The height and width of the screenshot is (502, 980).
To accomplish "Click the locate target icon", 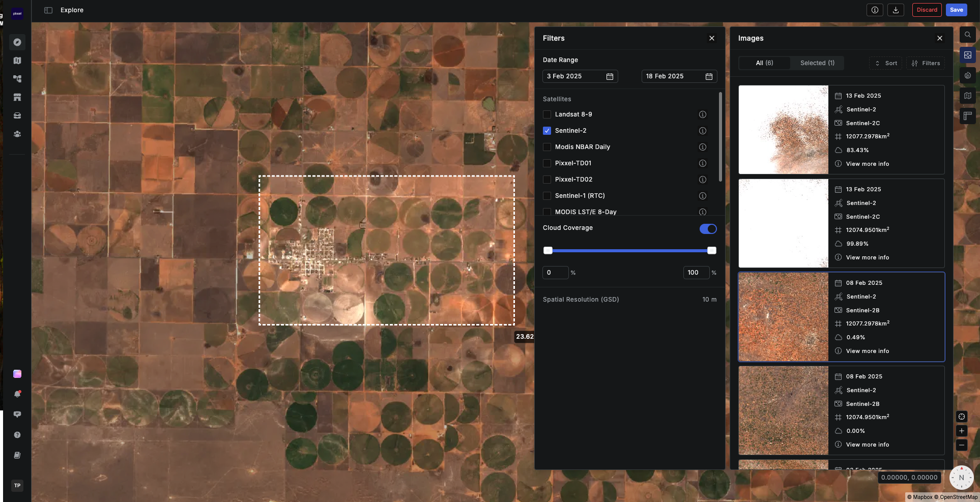I will pos(961,417).
